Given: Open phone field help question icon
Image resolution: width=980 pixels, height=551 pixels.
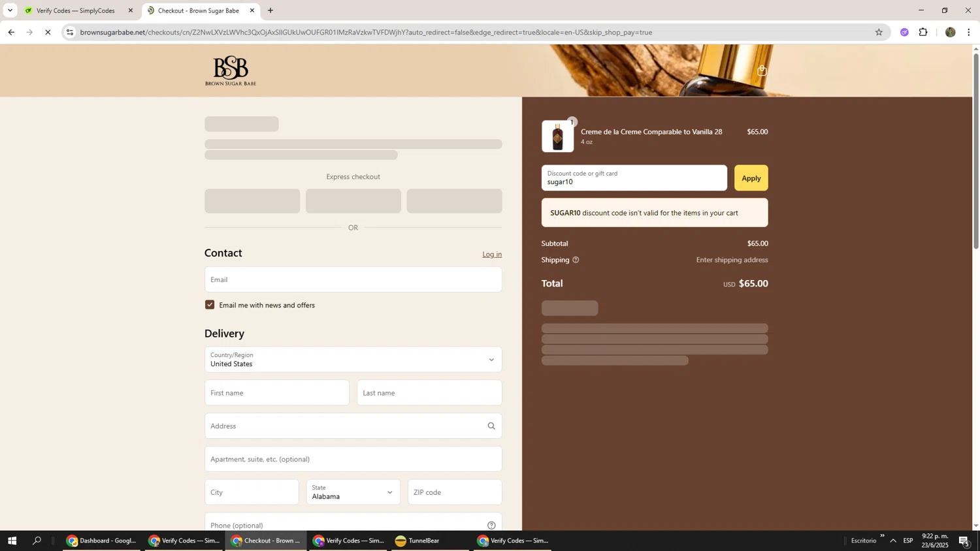Looking at the screenshot, I should (x=491, y=526).
